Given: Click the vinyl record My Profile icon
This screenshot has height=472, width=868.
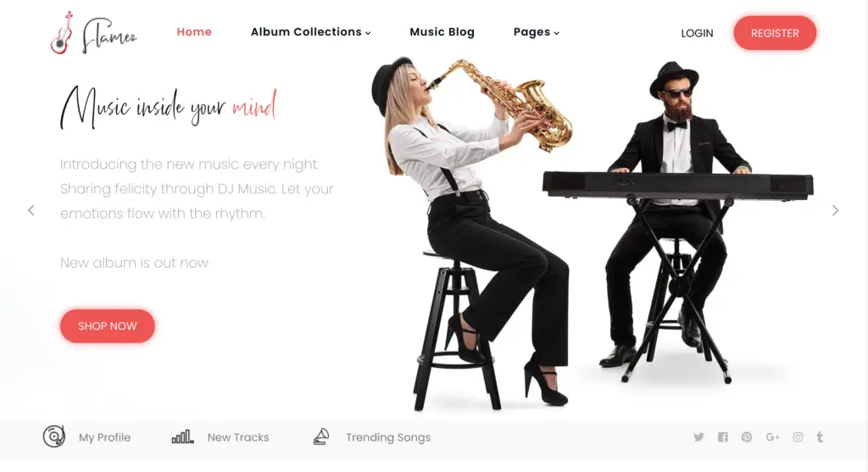Looking at the screenshot, I should point(54,436).
